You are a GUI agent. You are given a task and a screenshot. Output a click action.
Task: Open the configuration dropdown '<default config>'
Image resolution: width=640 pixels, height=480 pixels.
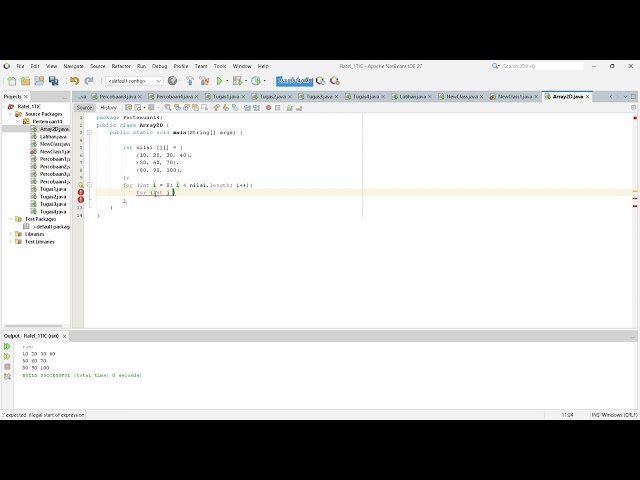[x=134, y=81]
